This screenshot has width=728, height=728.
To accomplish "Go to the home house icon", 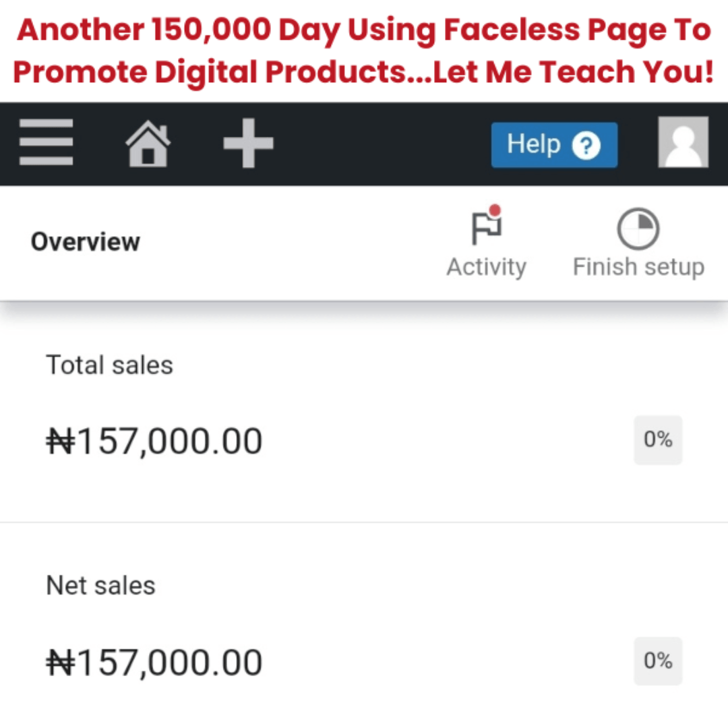I will [148, 143].
